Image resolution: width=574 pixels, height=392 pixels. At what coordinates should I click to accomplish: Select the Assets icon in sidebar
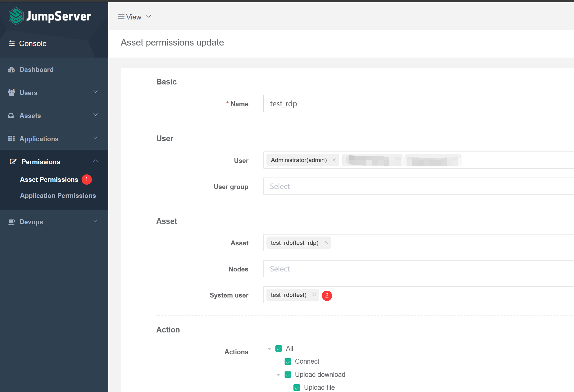[x=11, y=115]
